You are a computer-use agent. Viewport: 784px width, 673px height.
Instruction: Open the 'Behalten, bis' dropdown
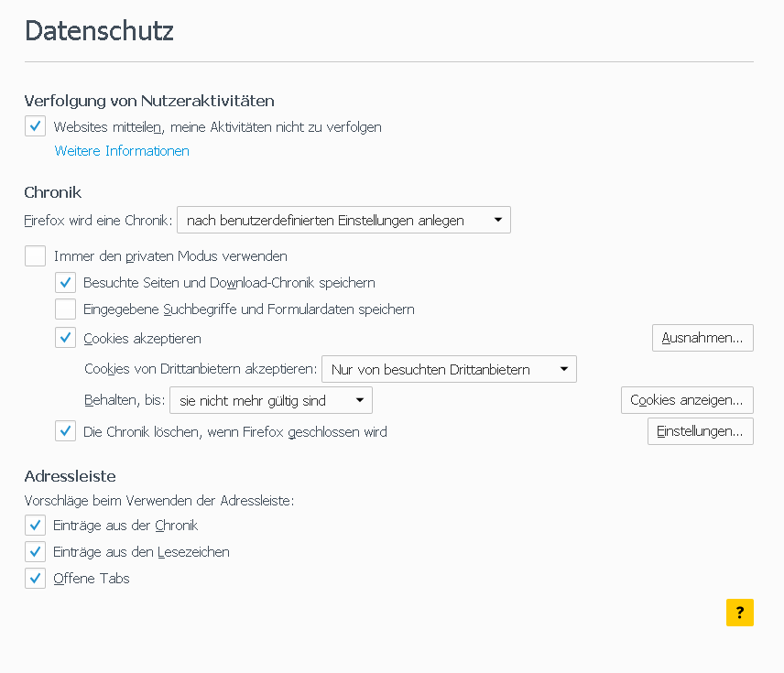pyautogui.click(x=271, y=400)
